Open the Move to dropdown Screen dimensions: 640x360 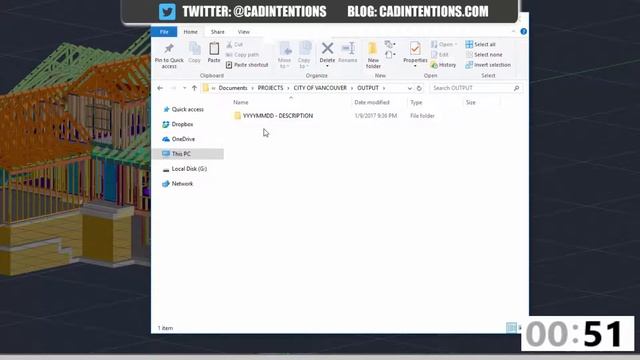(284, 55)
